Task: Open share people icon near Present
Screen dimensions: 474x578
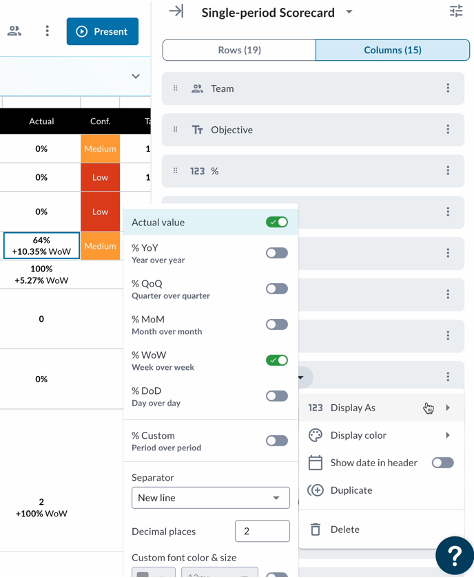Action: pos(14,31)
